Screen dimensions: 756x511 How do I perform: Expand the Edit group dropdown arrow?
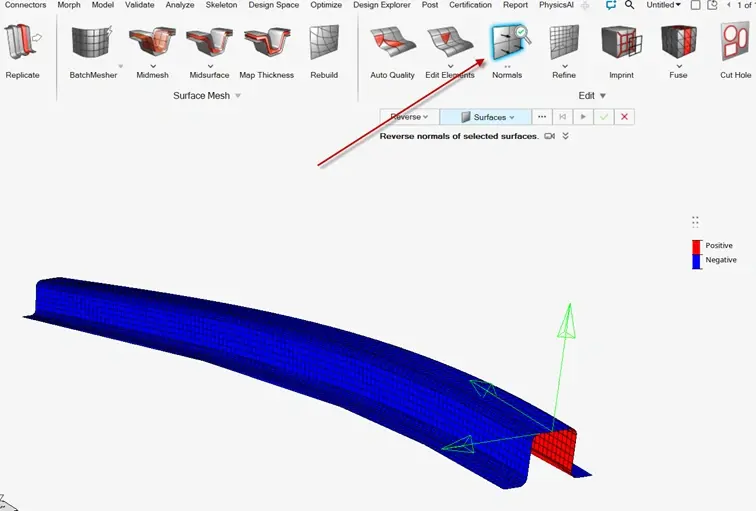602,96
